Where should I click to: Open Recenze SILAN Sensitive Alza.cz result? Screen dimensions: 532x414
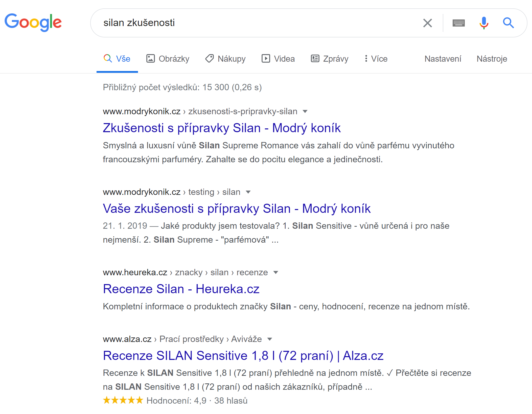pyautogui.click(x=243, y=356)
